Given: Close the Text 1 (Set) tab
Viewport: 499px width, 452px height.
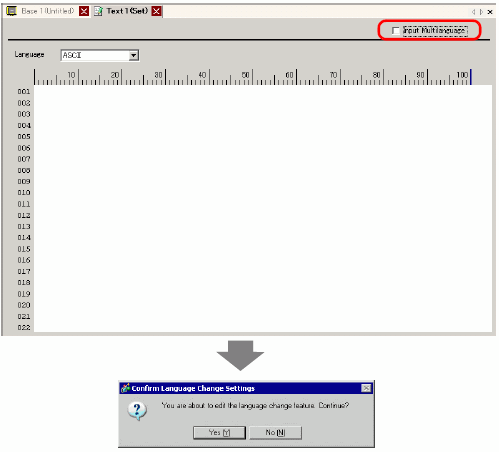Looking at the screenshot, I should pyautogui.click(x=156, y=11).
